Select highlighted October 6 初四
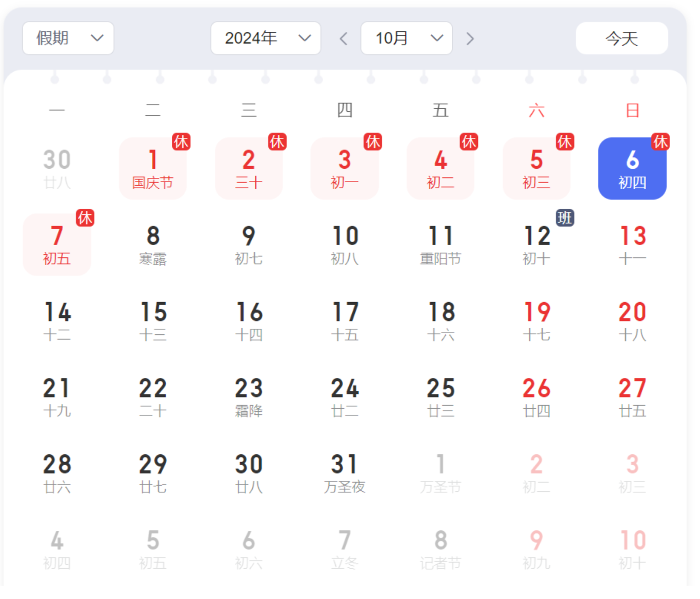 coord(632,168)
